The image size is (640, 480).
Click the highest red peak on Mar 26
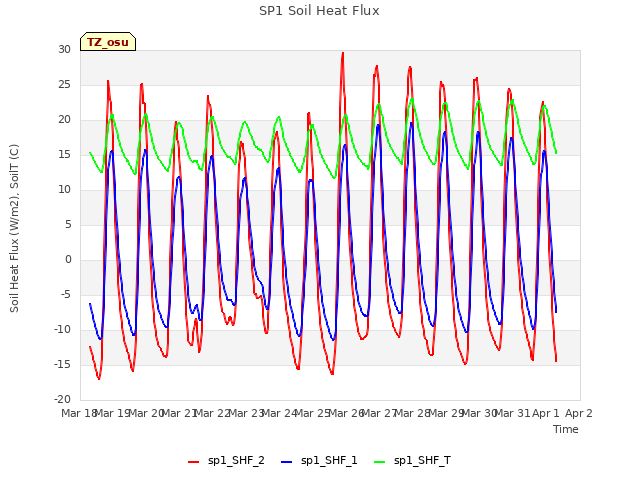[343, 53]
